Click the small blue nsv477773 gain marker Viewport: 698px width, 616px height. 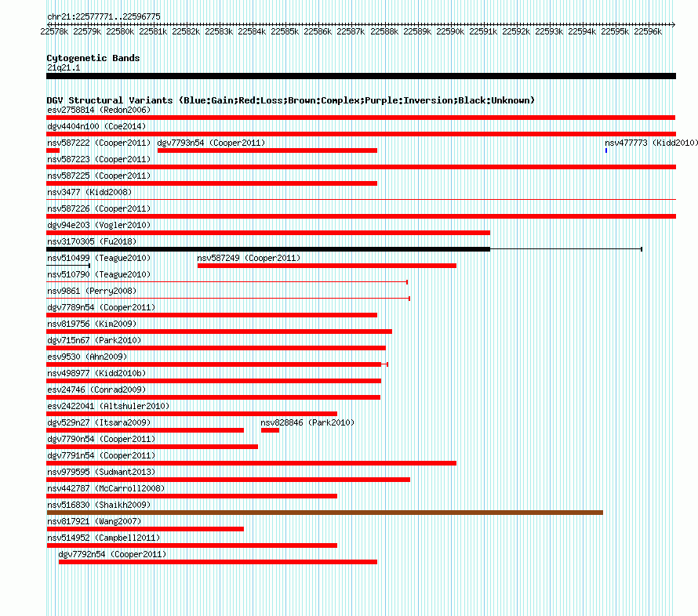point(606,150)
